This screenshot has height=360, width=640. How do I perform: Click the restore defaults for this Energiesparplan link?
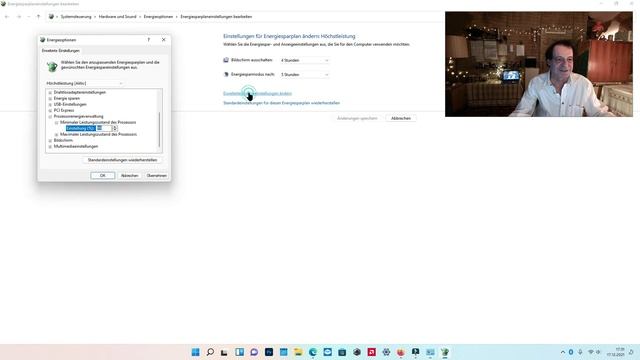[282, 103]
